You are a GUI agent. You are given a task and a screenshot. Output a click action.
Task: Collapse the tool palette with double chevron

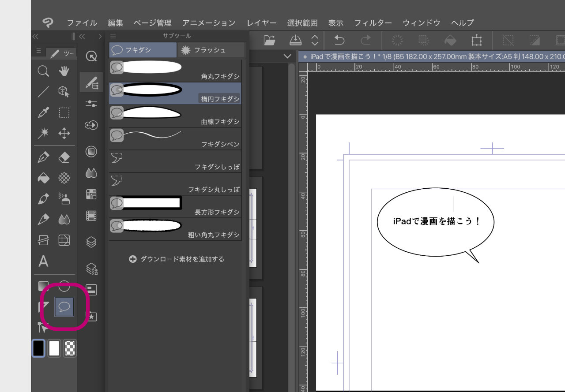[x=36, y=36]
